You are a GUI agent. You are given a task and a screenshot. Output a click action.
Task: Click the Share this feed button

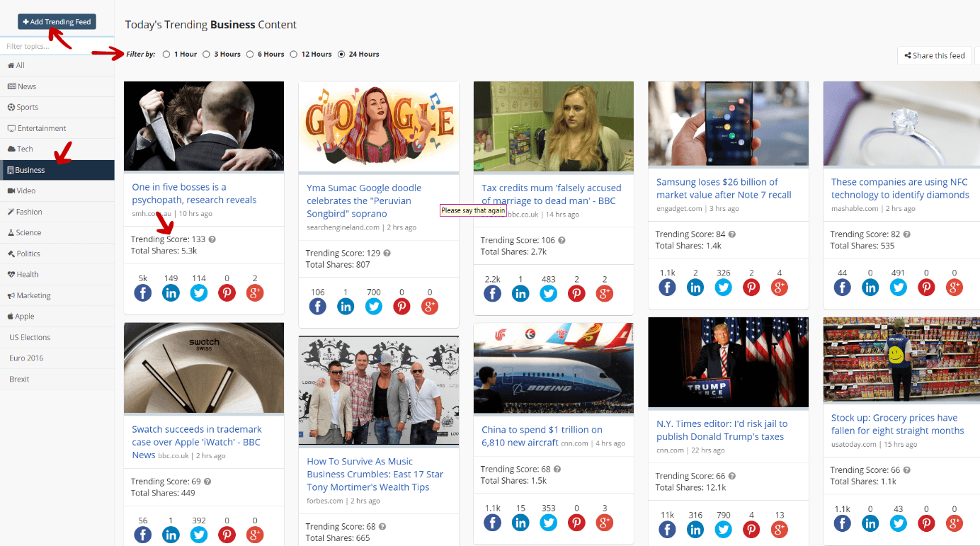935,55
